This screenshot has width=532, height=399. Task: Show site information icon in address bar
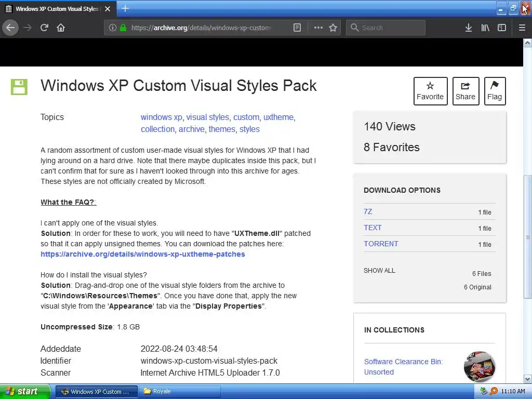coord(113,28)
